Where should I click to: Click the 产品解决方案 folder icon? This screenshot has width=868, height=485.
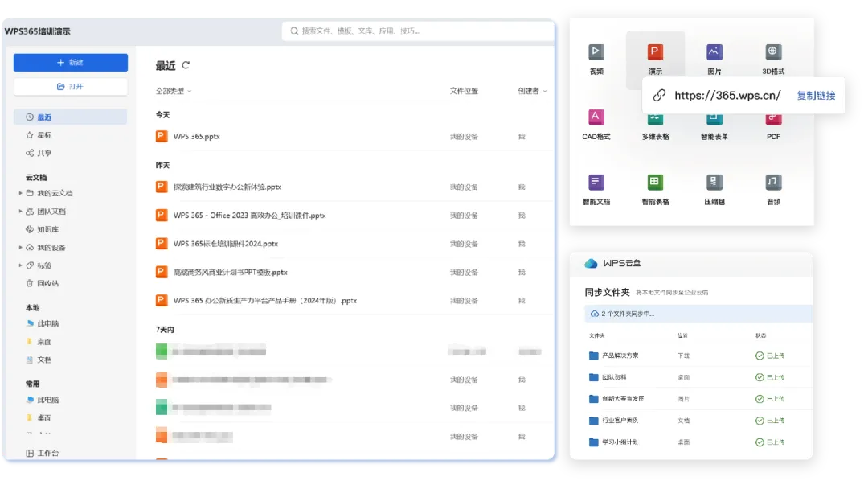(x=593, y=356)
